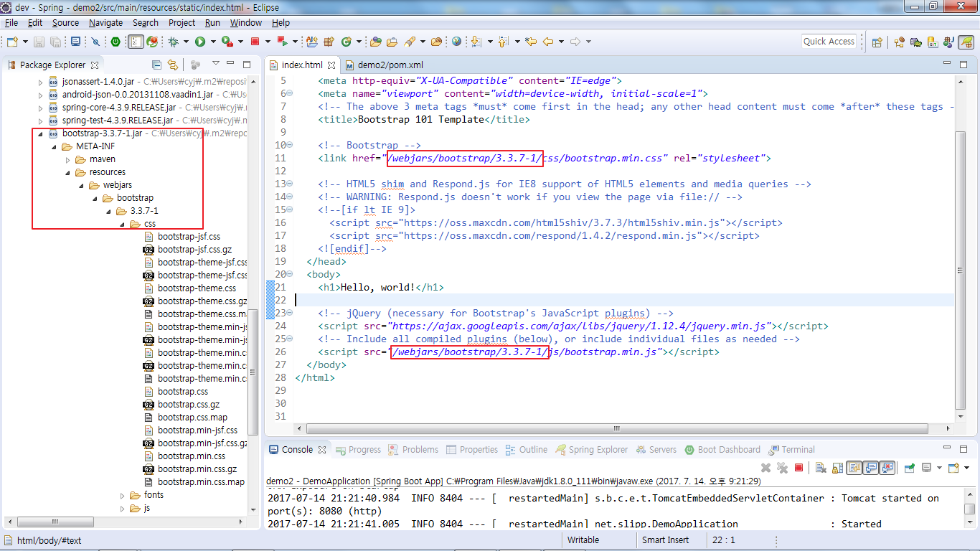Launch the Debug toolbar button
The width and height of the screenshot is (980, 551).
click(173, 42)
